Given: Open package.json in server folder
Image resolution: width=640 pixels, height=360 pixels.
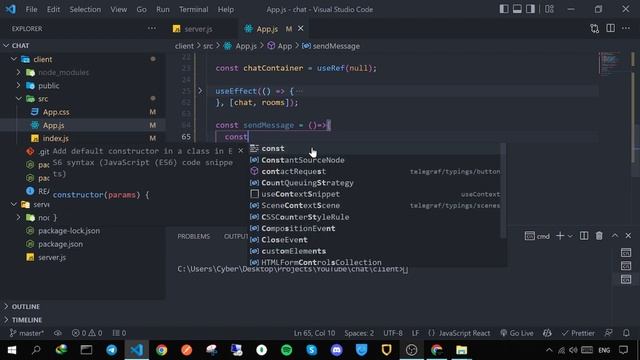Looking at the screenshot, I should pyautogui.click(x=60, y=244).
